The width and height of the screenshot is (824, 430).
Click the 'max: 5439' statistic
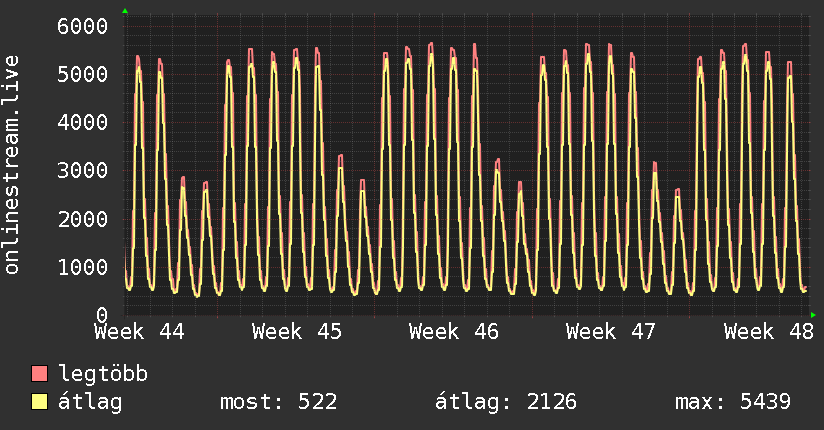point(733,402)
